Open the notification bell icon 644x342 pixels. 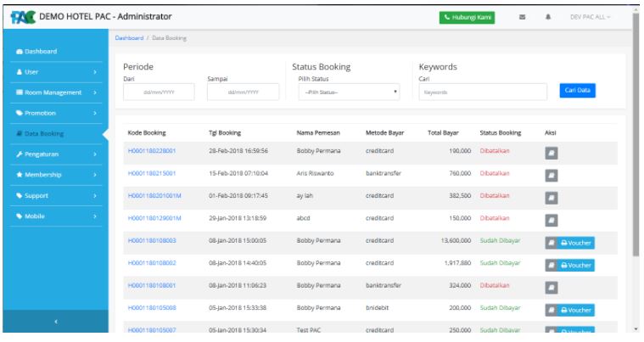click(548, 17)
